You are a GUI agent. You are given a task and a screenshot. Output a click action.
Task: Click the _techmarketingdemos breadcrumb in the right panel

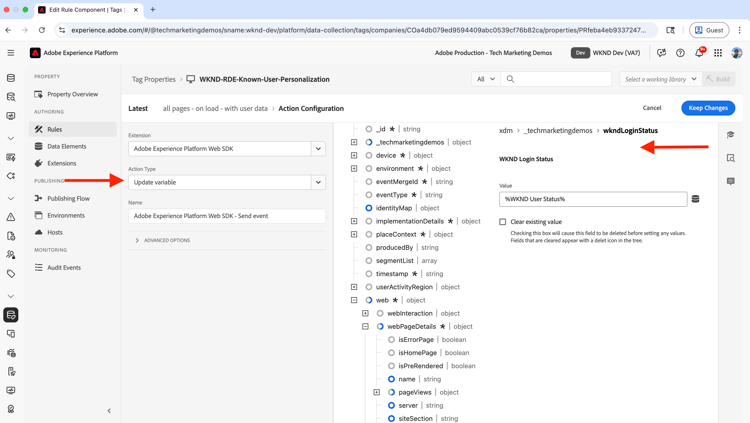pos(558,131)
